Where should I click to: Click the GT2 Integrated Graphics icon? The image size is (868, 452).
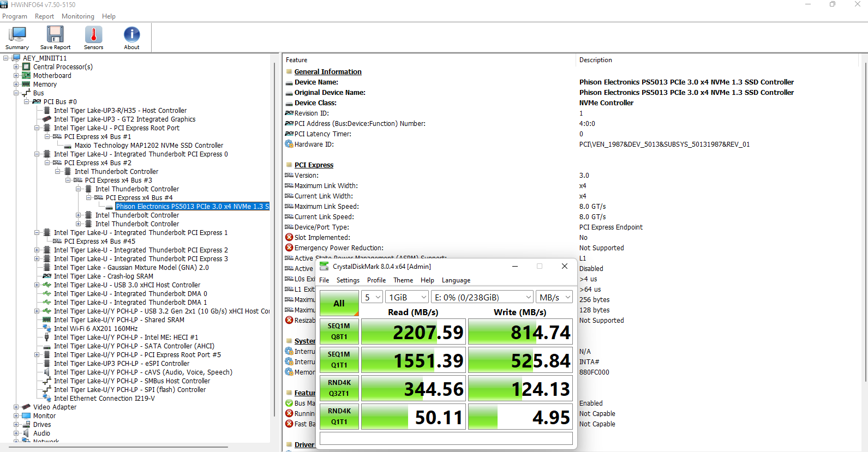pos(47,119)
